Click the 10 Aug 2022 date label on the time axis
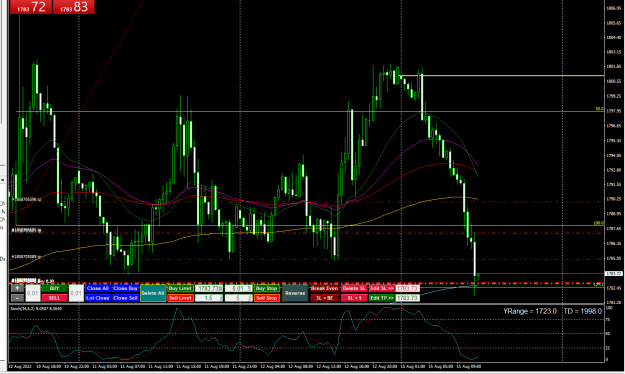The width and height of the screenshot is (625, 374). [x=20, y=366]
